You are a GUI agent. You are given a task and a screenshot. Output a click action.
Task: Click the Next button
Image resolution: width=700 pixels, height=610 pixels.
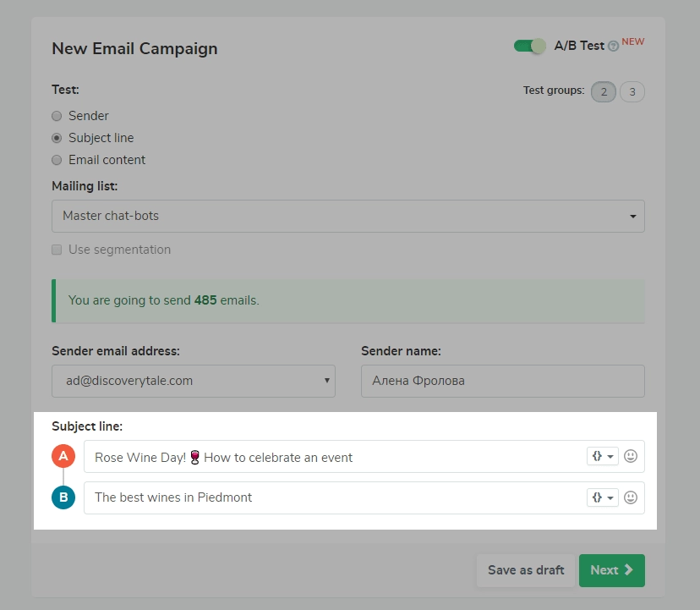pos(611,570)
